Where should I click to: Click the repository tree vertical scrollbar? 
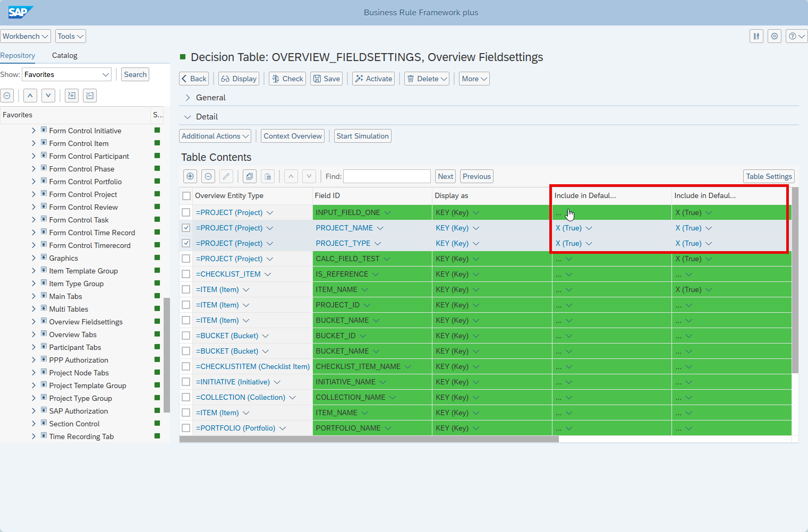point(167,355)
